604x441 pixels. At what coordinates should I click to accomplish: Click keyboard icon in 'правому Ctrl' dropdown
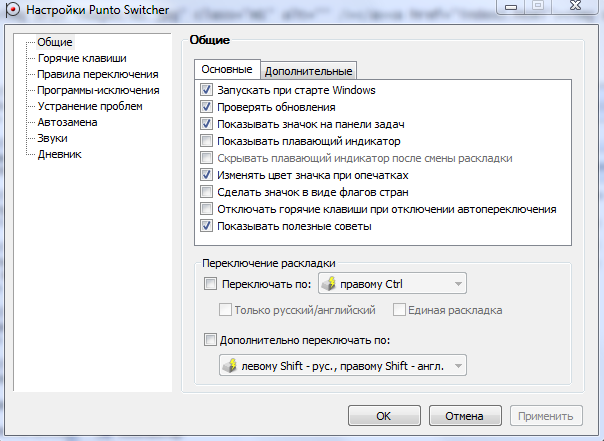click(329, 283)
